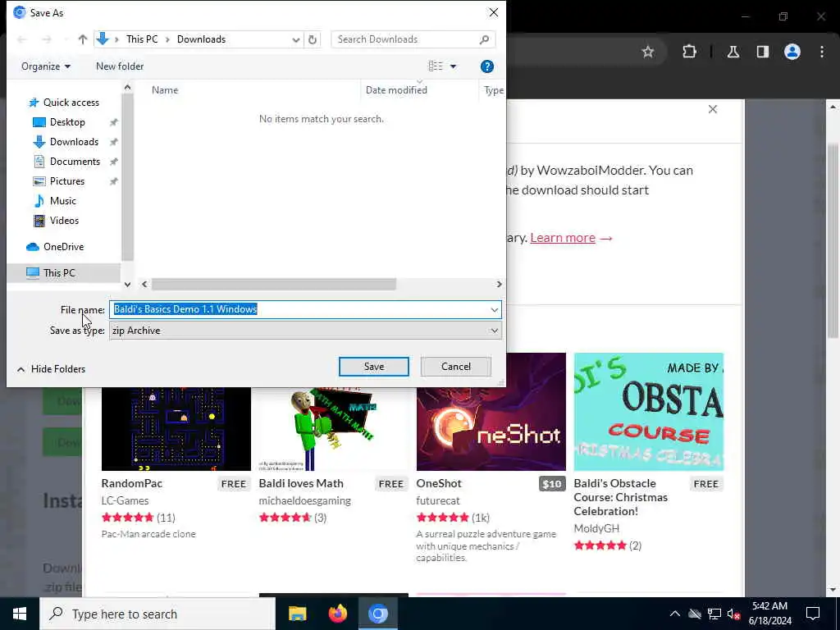840x630 pixels.
Task: Select OneDrive in the navigation pane
Action: click(63, 247)
